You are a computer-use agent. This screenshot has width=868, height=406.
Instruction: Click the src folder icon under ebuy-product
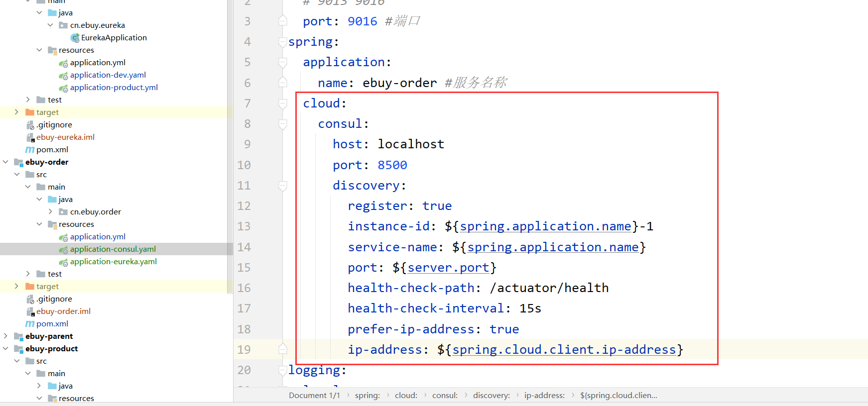(30, 361)
